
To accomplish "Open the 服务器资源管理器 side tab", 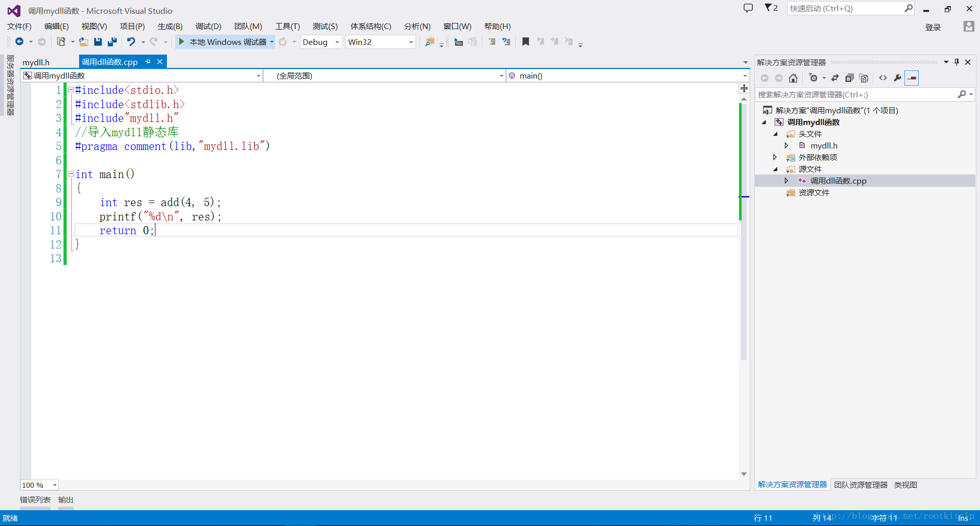I will click(10, 85).
